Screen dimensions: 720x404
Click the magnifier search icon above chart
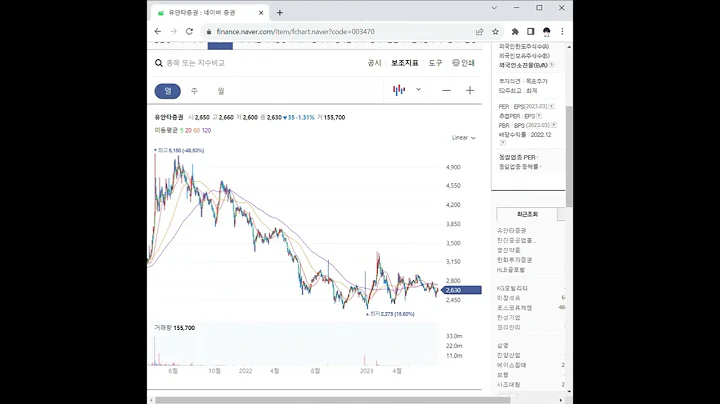(159, 63)
